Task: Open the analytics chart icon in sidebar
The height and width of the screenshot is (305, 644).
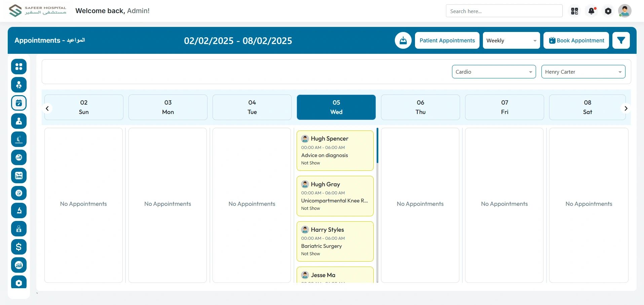Action: pyautogui.click(x=19, y=265)
